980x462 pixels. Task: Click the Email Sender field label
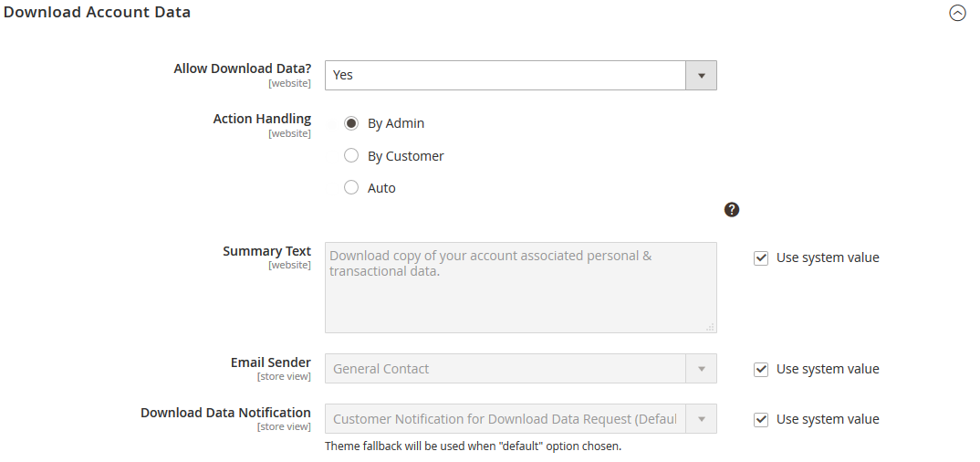(x=270, y=362)
